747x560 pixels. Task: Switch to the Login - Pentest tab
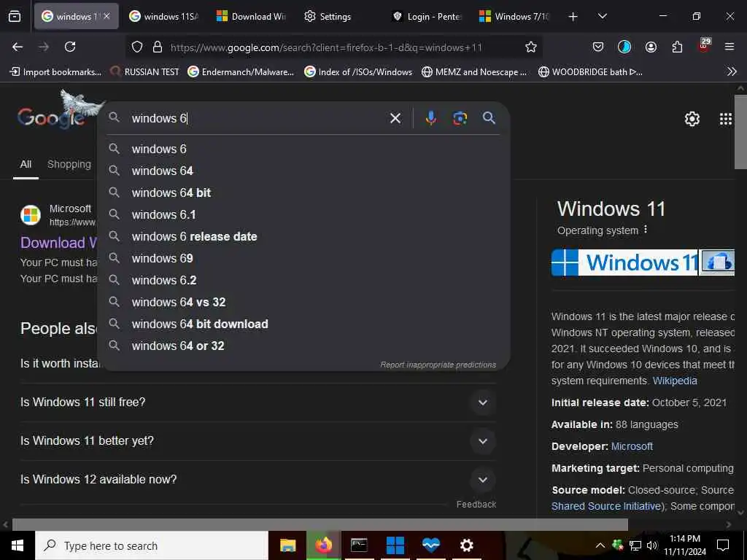coord(427,17)
